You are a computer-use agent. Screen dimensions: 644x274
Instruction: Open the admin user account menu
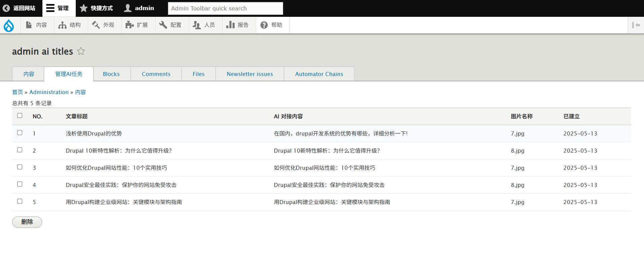[139, 8]
